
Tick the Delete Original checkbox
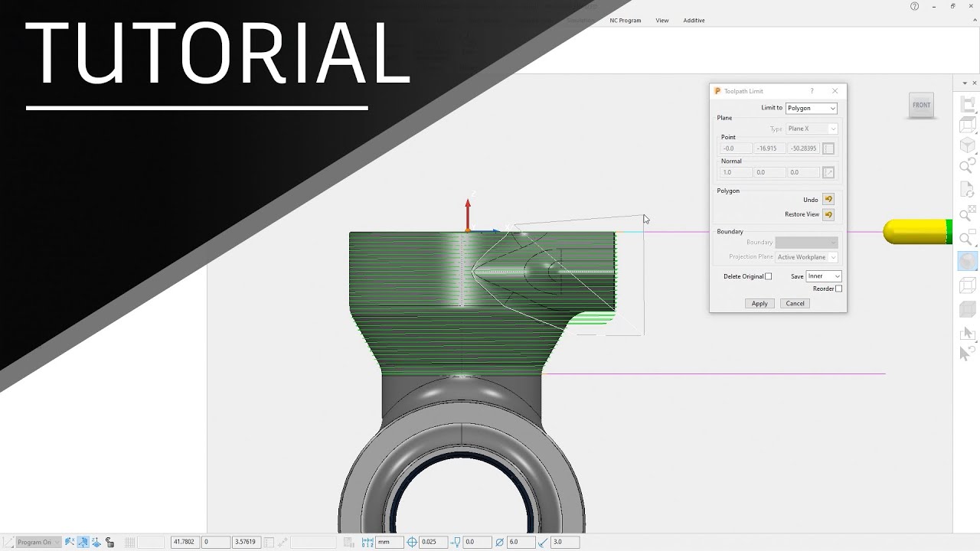(x=769, y=276)
